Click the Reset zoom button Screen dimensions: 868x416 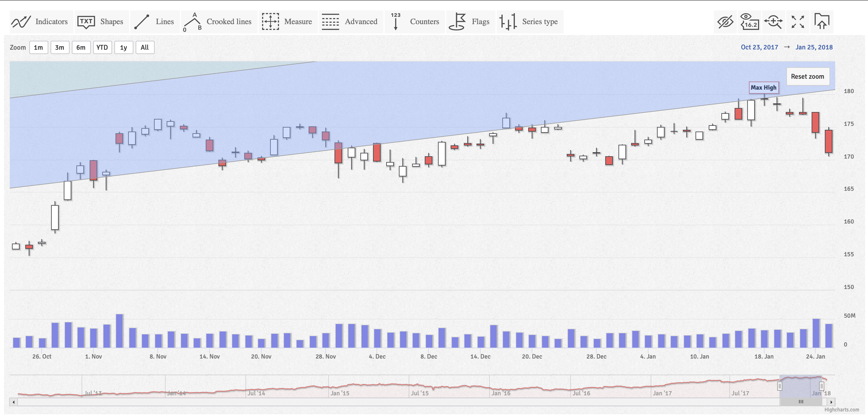808,76
